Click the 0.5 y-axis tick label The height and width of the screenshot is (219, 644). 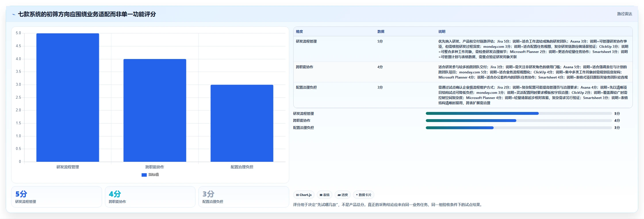click(x=18, y=149)
